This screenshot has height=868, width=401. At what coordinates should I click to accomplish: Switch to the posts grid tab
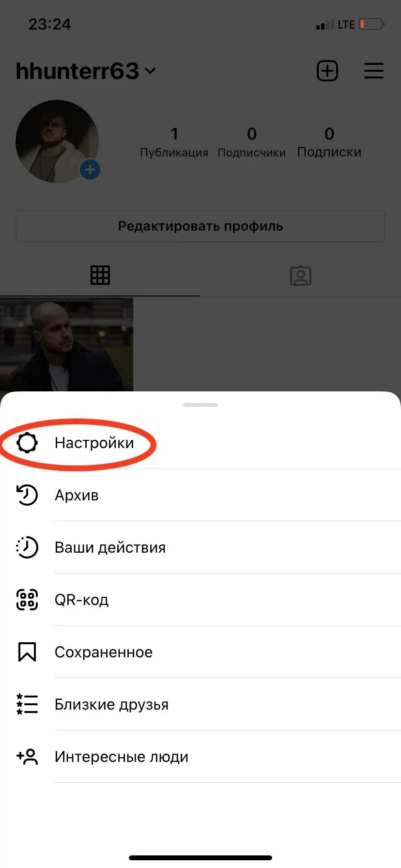[100, 275]
